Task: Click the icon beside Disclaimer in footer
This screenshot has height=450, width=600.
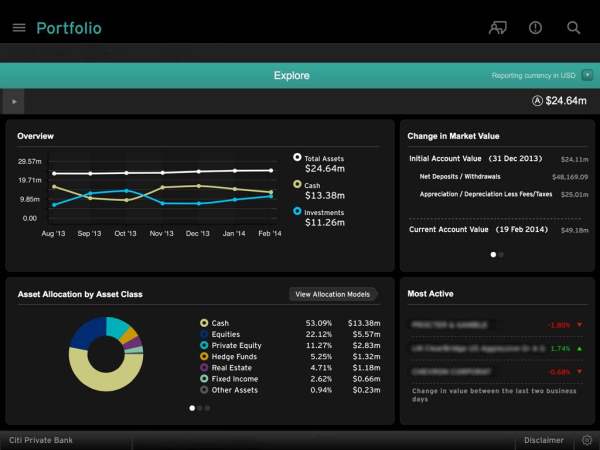Action: (x=585, y=440)
